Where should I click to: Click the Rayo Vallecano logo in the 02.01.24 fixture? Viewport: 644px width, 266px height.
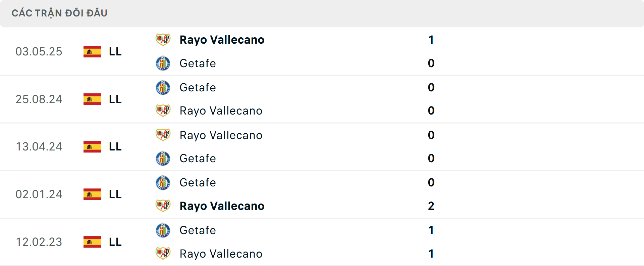tap(163, 206)
